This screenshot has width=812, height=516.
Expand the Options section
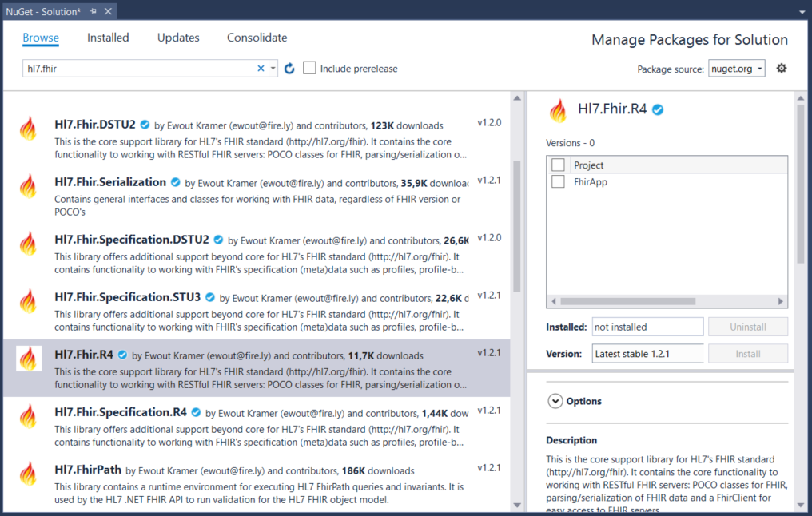555,401
